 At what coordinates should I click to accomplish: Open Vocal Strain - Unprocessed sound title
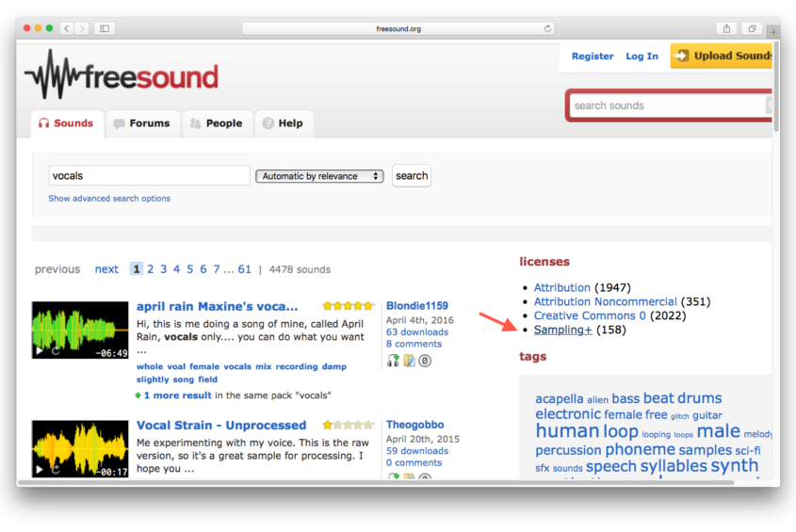pyautogui.click(x=221, y=426)
